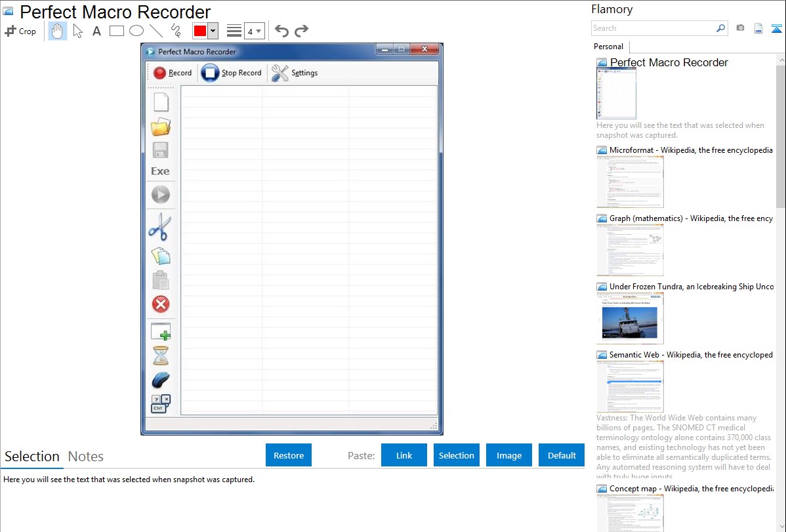Select the rectangle drawing tool

pos(116,31)
